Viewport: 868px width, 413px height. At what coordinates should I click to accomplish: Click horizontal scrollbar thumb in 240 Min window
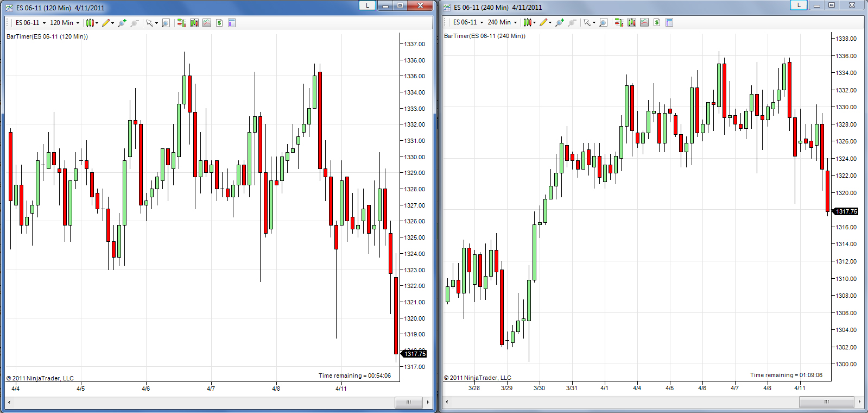(x=827, y=402)
